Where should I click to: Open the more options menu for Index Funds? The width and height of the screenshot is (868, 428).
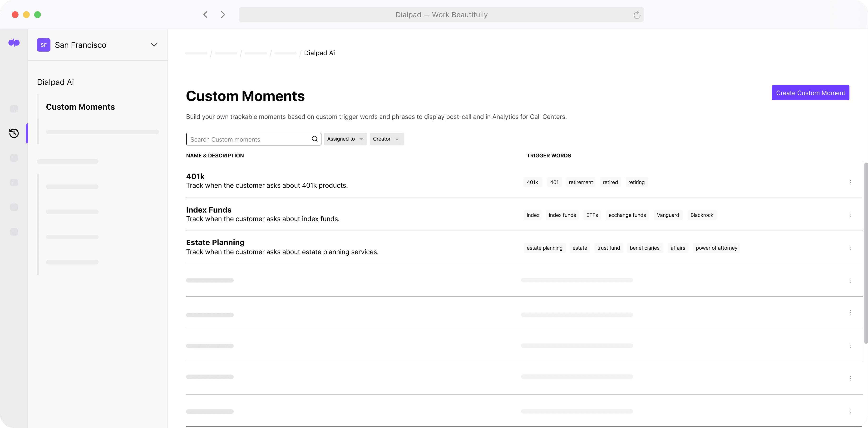coord(850,215)
